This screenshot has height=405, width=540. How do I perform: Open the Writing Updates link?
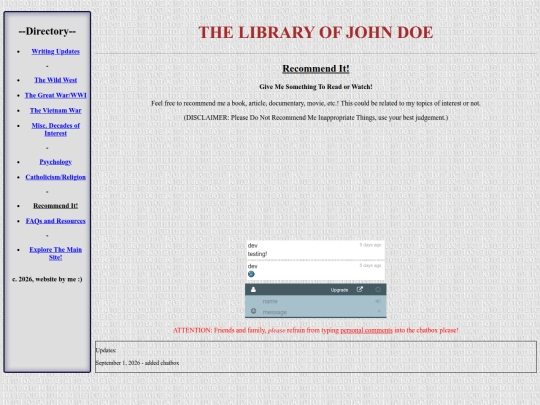click(x=55, y=51)
